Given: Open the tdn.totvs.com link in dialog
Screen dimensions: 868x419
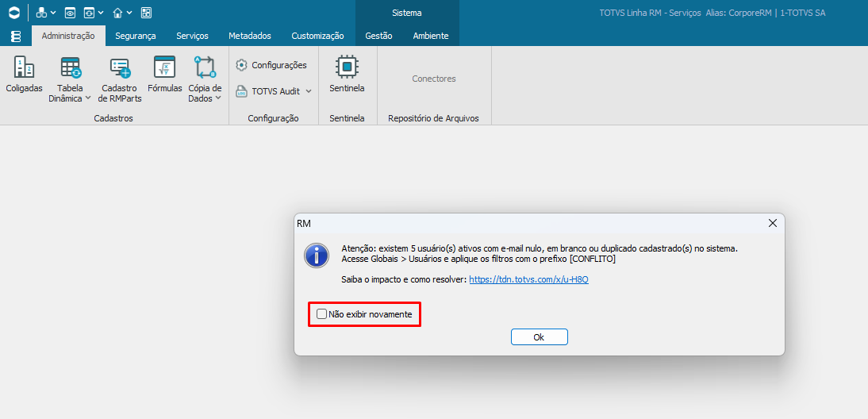Looking at the screenshot, I should pyautogui.click(x=528, y=279).
